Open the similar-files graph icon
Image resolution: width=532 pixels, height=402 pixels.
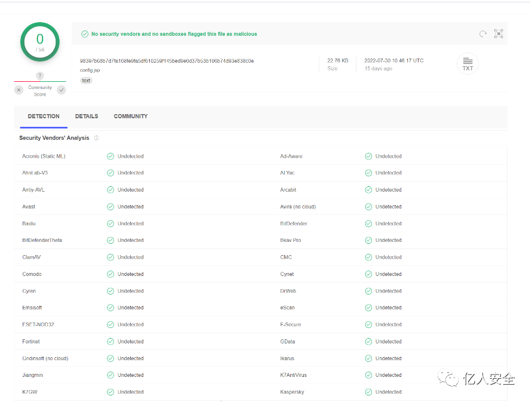(x=499, y=33)
